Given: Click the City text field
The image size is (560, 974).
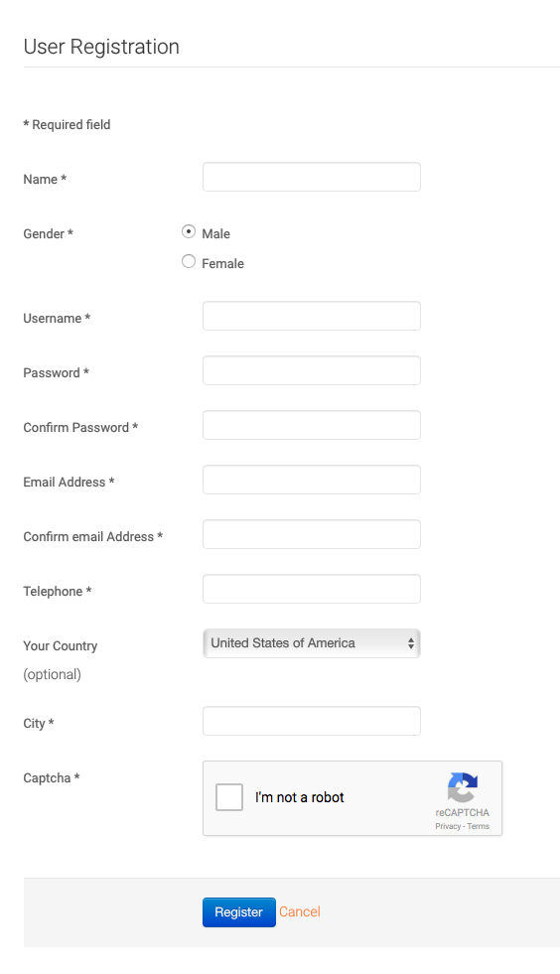Looking at the screenshot, I should 312,721.
